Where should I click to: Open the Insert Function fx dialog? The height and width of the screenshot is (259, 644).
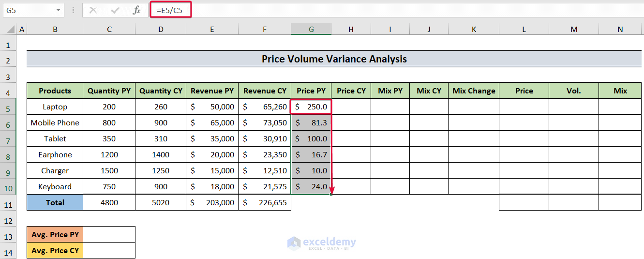[x=137, y=10]
